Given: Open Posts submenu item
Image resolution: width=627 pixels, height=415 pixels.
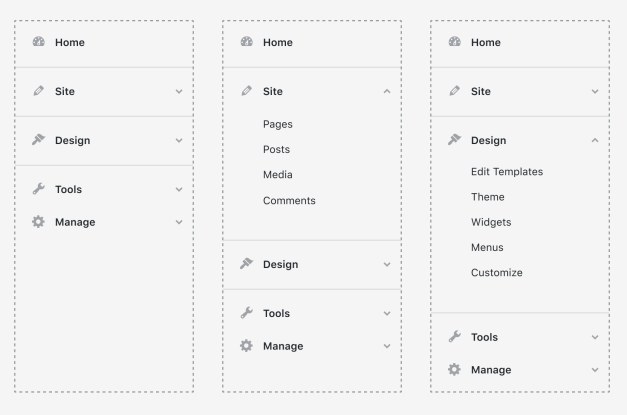Looking at the screenshot, I should pyautogui.click(x=276, y=149).
